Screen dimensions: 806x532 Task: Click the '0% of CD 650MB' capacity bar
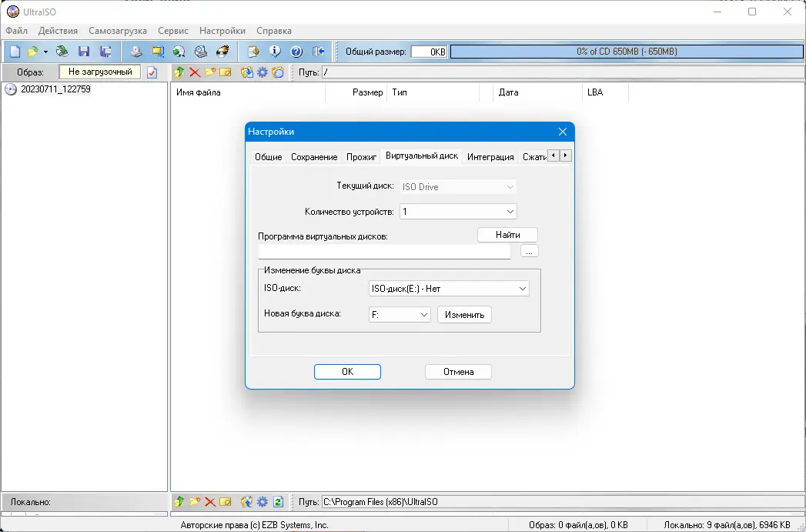click(627, 52)
